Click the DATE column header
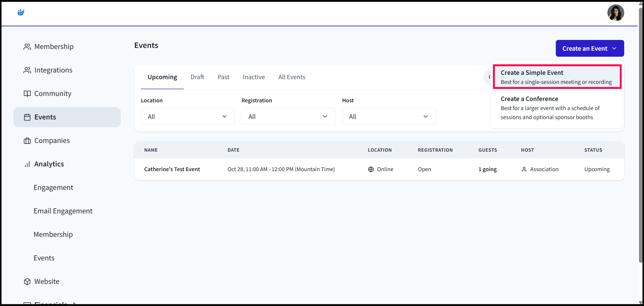 pos(233,150)
